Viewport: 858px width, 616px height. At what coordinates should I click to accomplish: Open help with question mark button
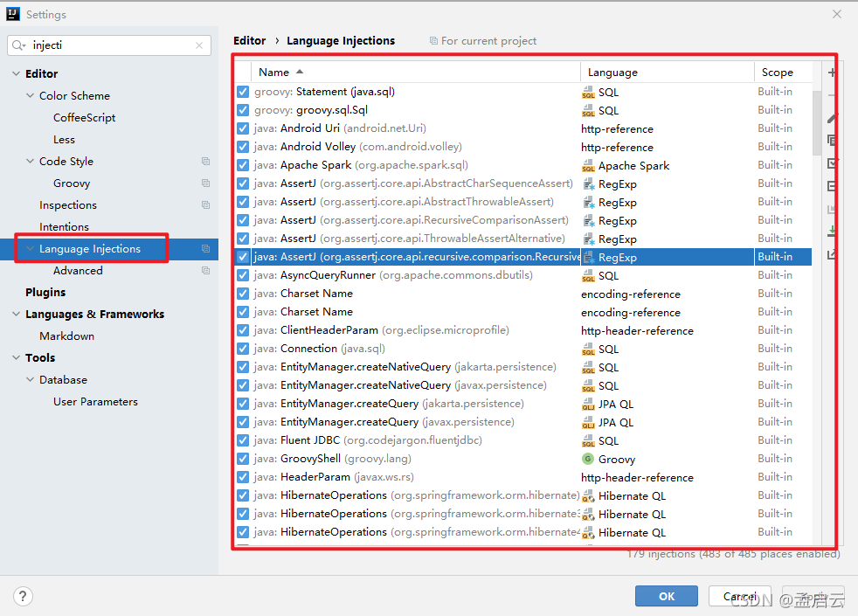tap(23, 596)
